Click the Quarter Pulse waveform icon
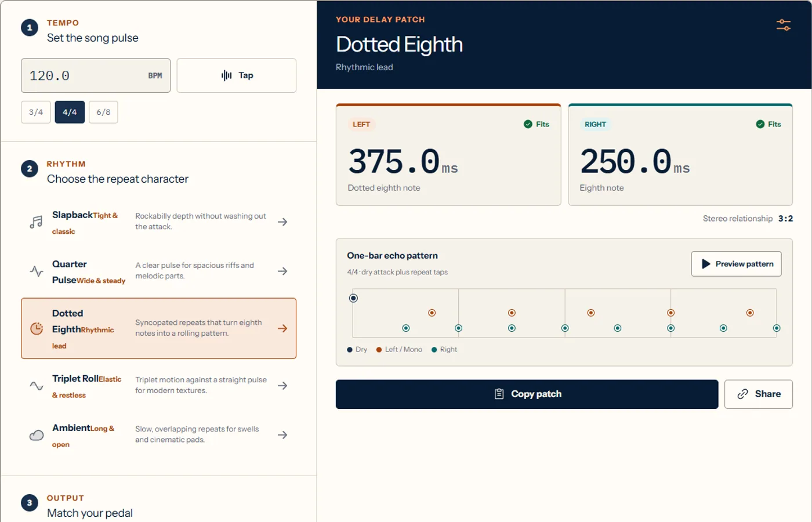 coord(37,271)
